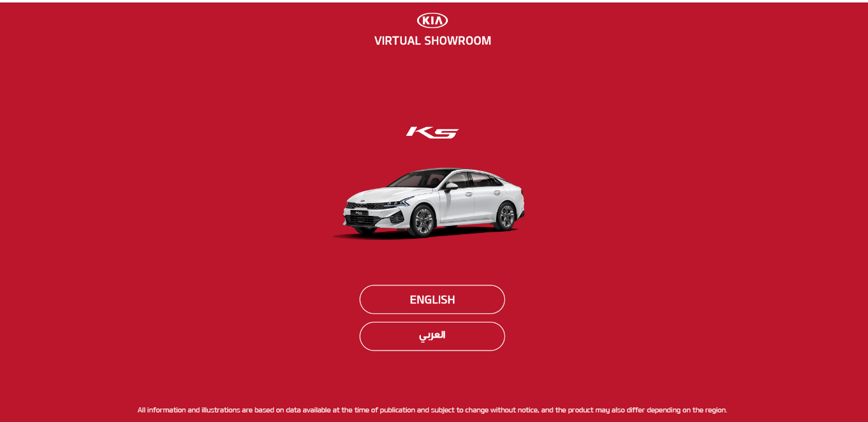
Task: Click the car's windshield
Action: pyautogui.click(x=415, y=179)
